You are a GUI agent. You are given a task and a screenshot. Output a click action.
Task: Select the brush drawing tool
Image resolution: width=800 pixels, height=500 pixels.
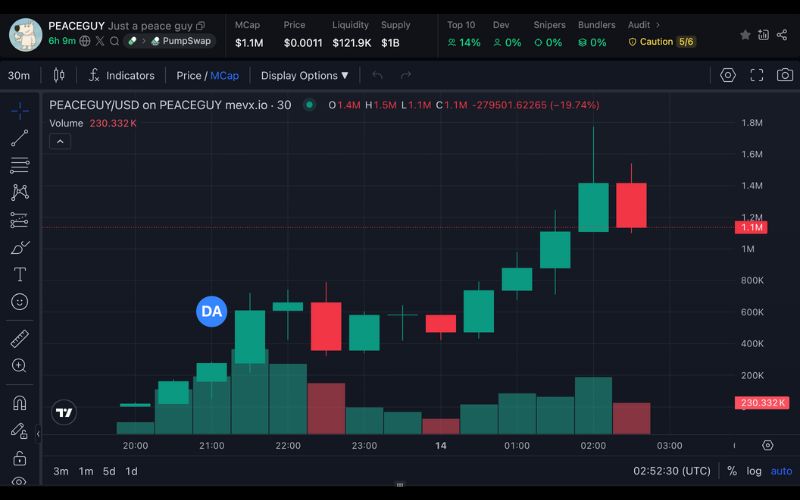coord(20,247)
